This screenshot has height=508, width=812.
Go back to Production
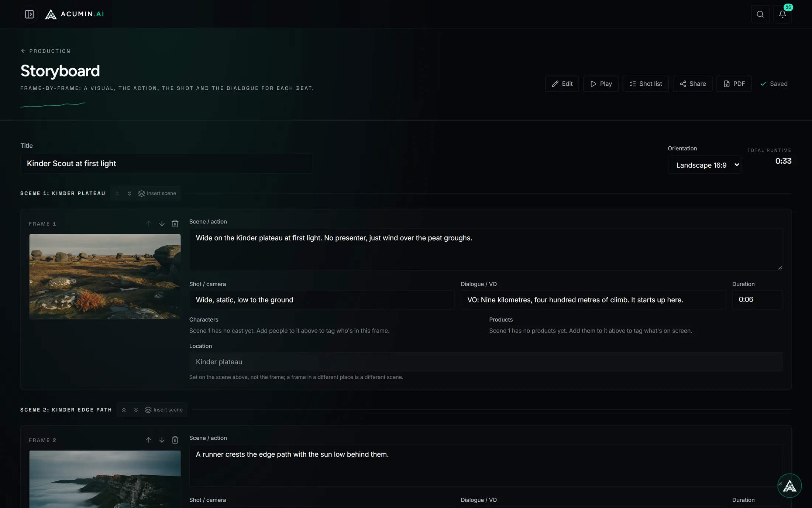(45, 51)
